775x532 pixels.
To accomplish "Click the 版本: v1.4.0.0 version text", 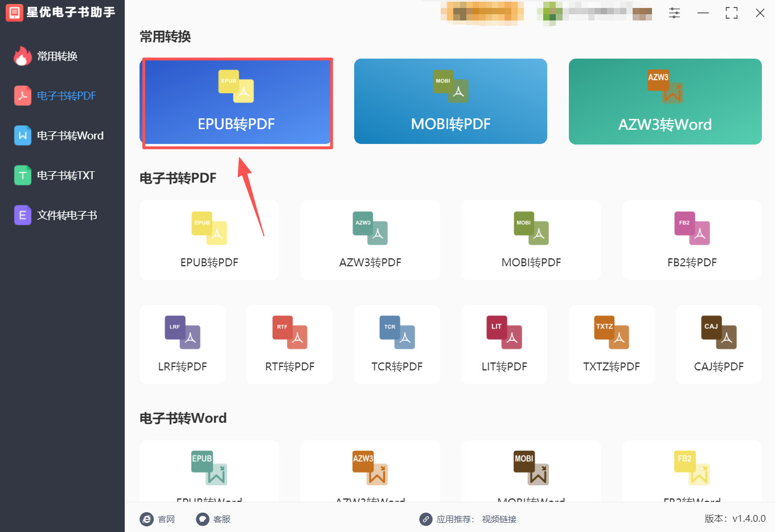I will point(735,518).
